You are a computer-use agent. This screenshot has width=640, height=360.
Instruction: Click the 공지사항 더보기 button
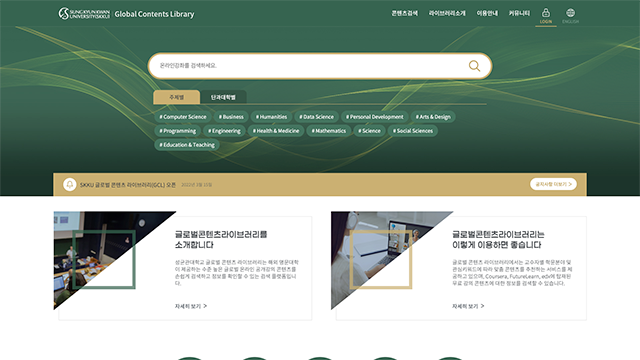pos(553,184)
